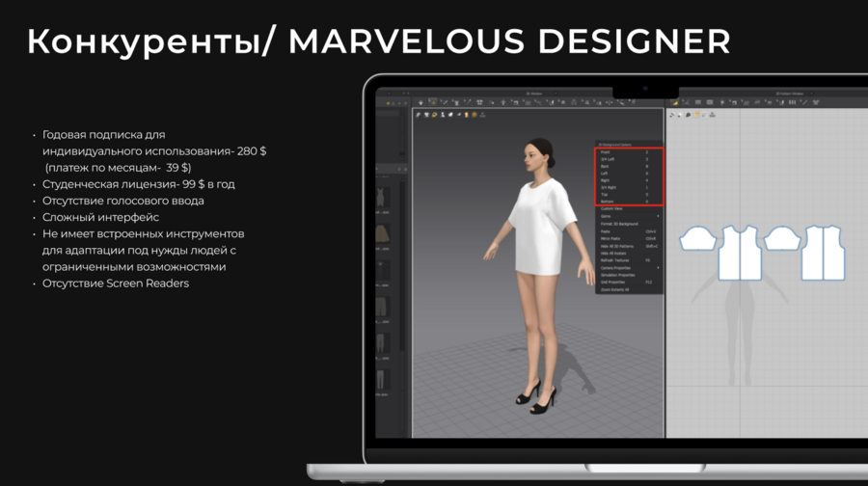Click the white T-shirt on the 3D avatar
This screenshot has height=486, width=868.
(x=540, y=227)
